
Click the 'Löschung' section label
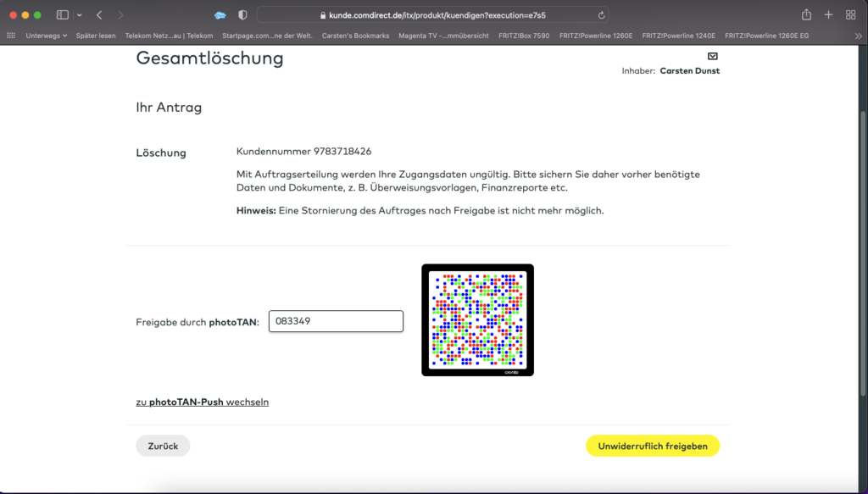(161, 153)
